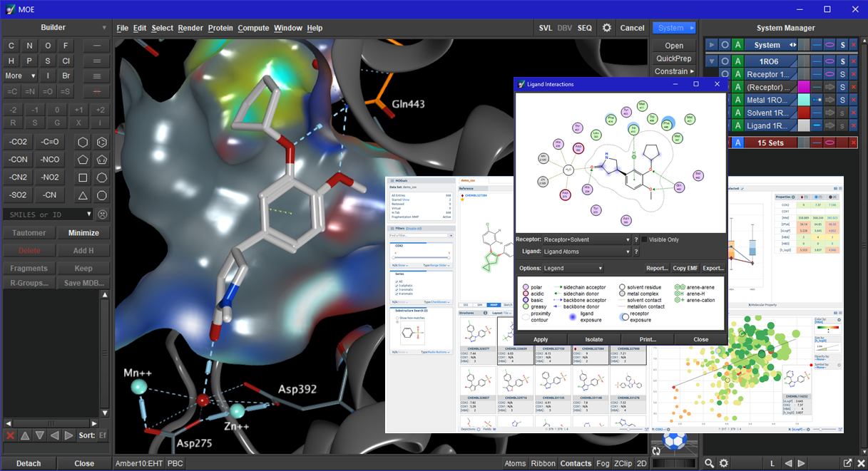This screenshot has height=471, width=868.
Task: Add the -CO2 group fragment
Action: (18, 142)
